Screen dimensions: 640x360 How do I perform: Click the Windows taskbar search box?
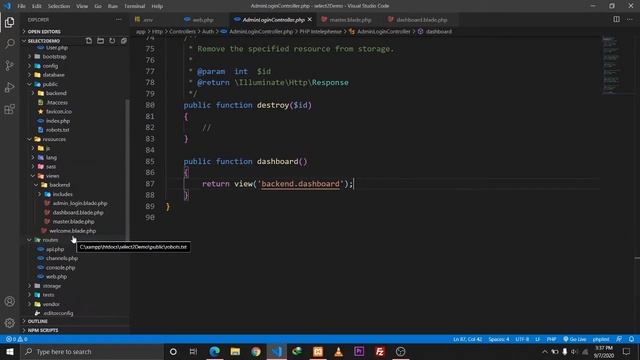point(93,351)
